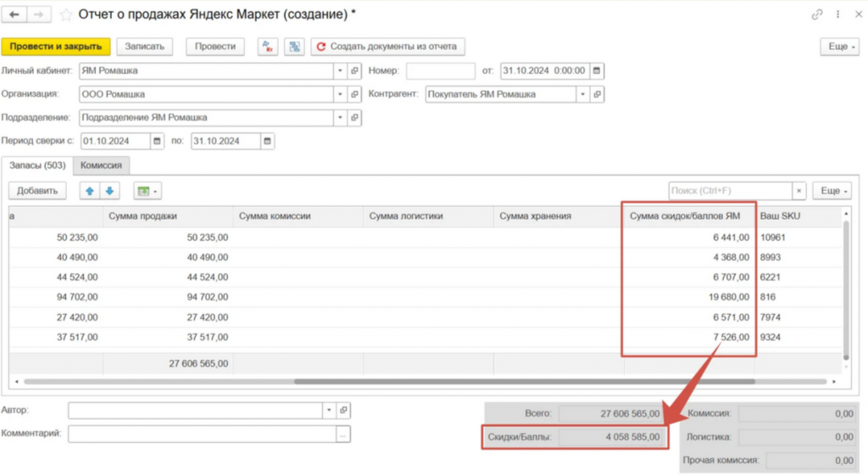Copy link via the chain icon
Image resolution: width=868 pixels, height=476 pixels.
point(817,14)
